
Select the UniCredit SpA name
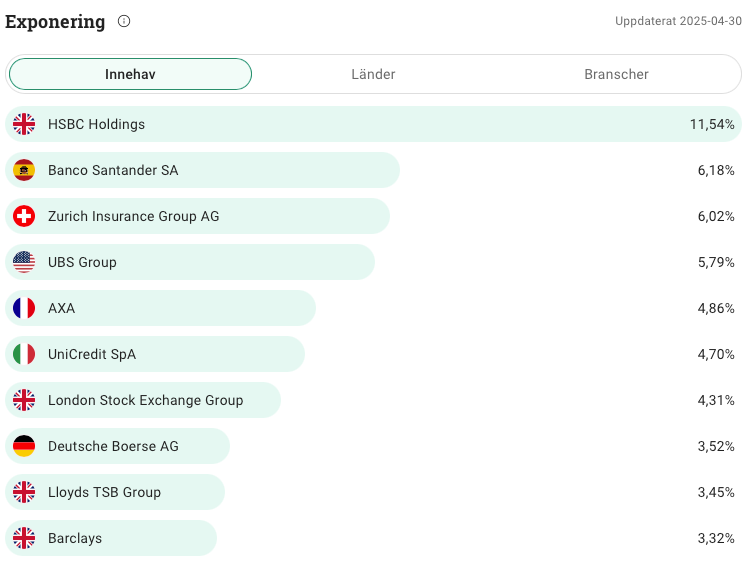(92, 354)
